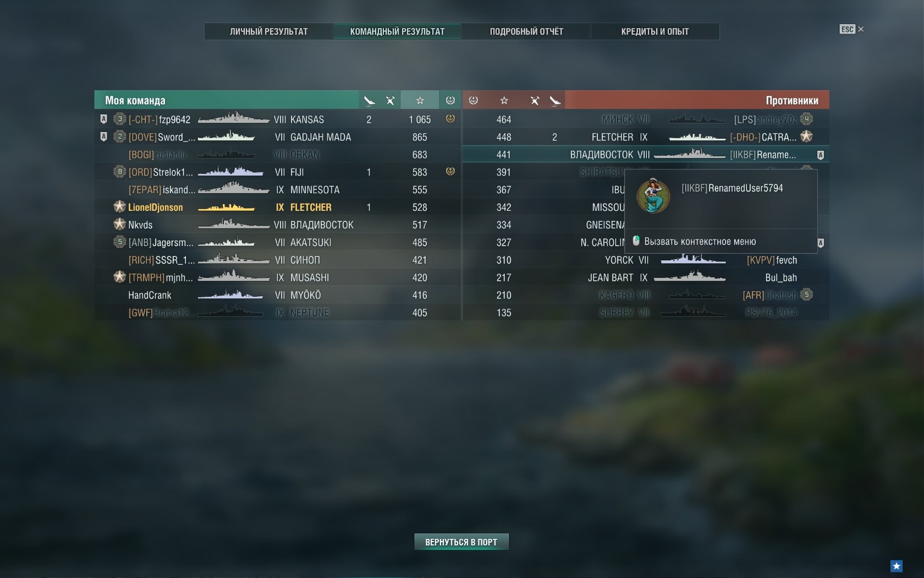The height and width of the screenshot is (578, 924).
Task: Open Кредиты и опыт tab
Action: pyautogui.click(x=654, y=31)
